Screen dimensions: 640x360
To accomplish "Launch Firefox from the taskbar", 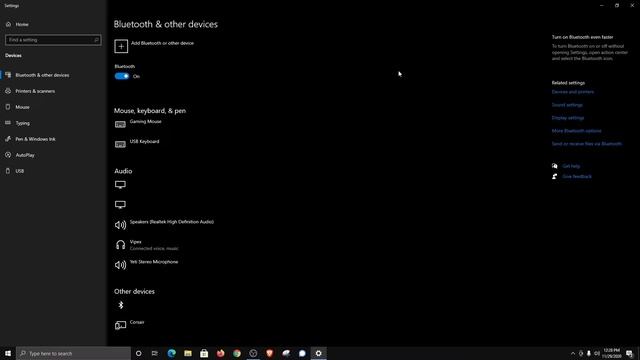I will point(220,353).
